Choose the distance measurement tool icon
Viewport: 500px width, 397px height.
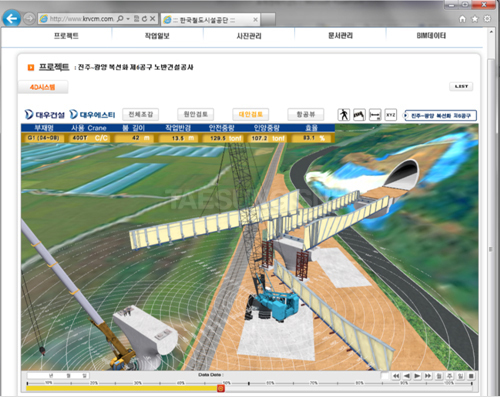click(x=375, y=115)
